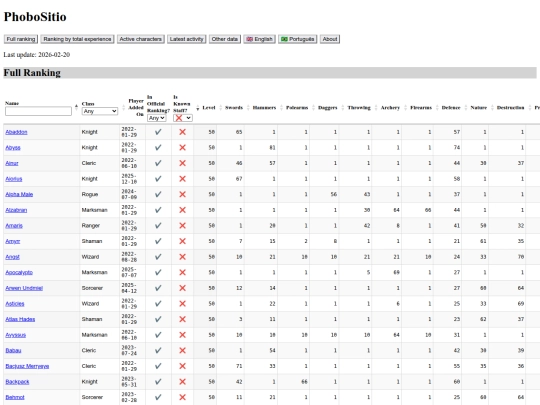Click the PhoboSitio site title
This screenshot has height=405, width=540.
[35, 17]
